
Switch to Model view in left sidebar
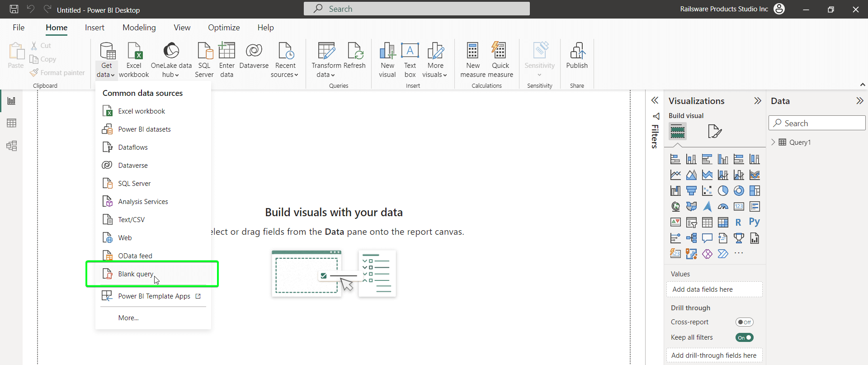click(11, 146)
